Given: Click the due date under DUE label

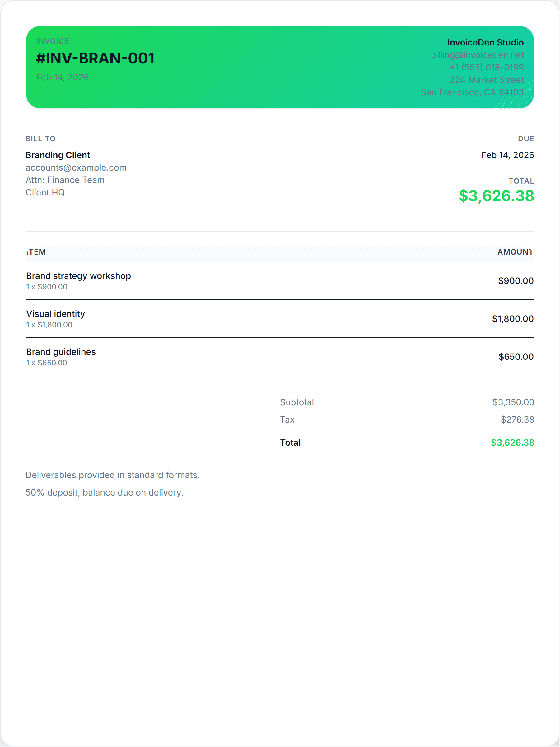Looking at the screenshot, I should pyautogui.click(x=507, y=155).
